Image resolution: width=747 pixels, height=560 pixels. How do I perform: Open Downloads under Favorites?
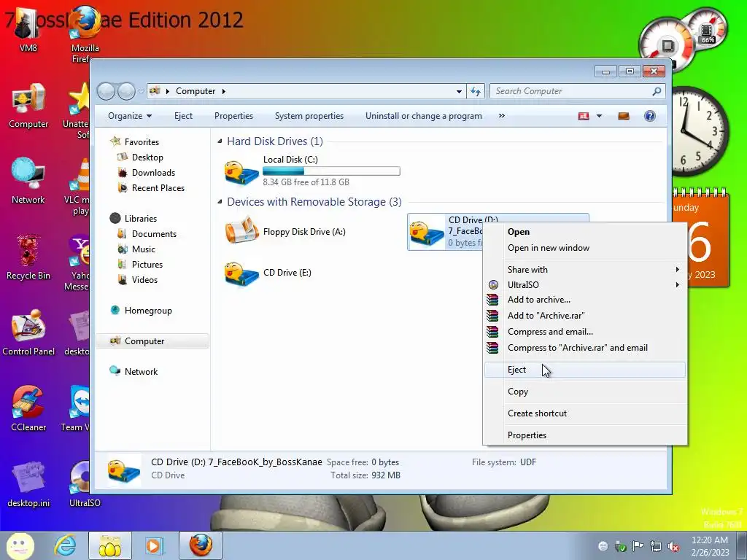click(153, 172)
